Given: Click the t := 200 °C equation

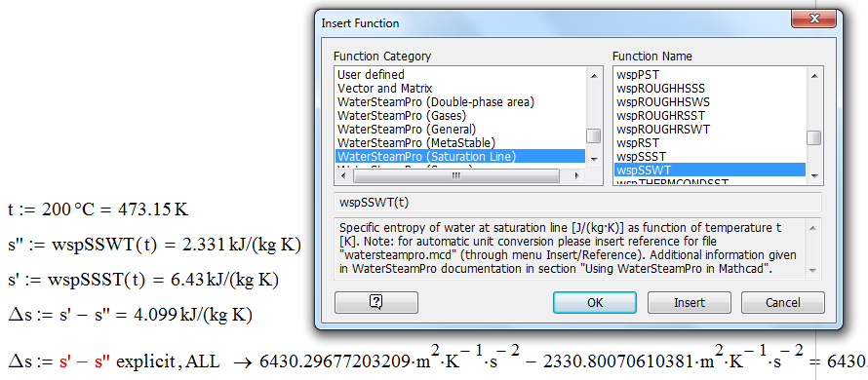Looking at the screenshot, I should click(98, 209).
